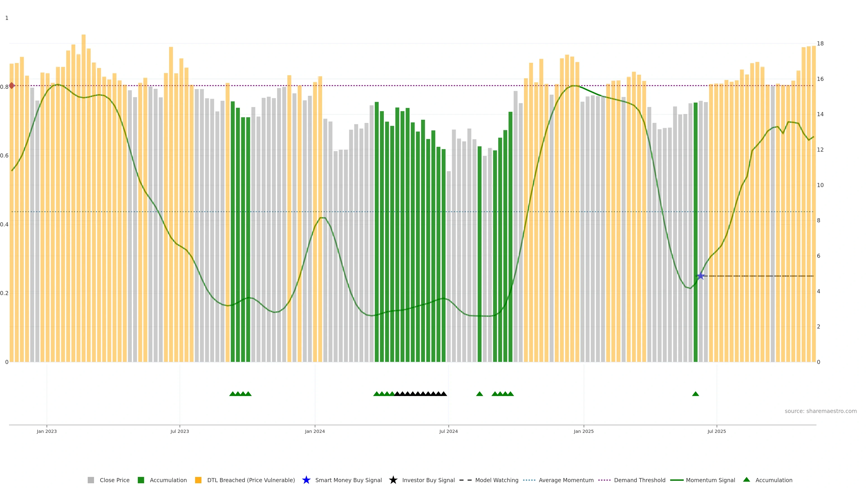This screenshot has width=868, height=488.
Task: Click the green Accumulation square swatch in legend
Action: (x=141, y=480)
